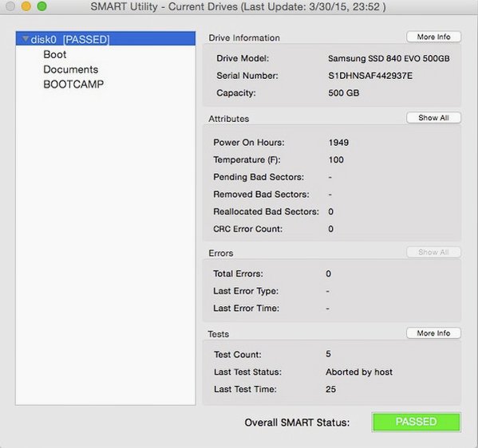
Task: Open More Info for Tests section
Action: (x=433, y=333)
